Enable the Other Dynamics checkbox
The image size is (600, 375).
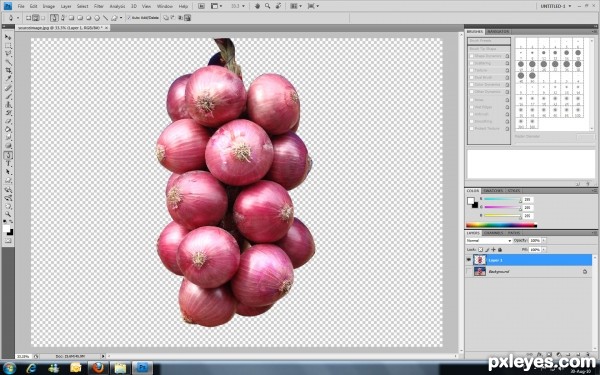click(472, 92)
